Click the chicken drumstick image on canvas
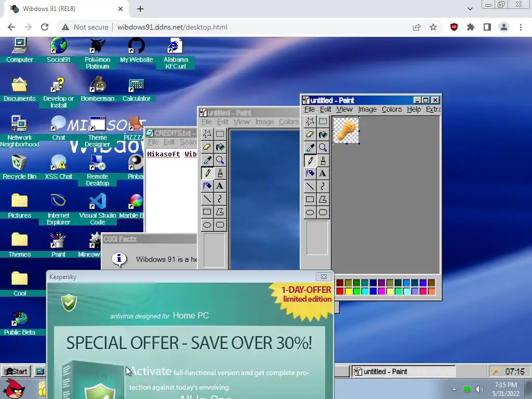The image size is (532, 399). coord(346,130)
